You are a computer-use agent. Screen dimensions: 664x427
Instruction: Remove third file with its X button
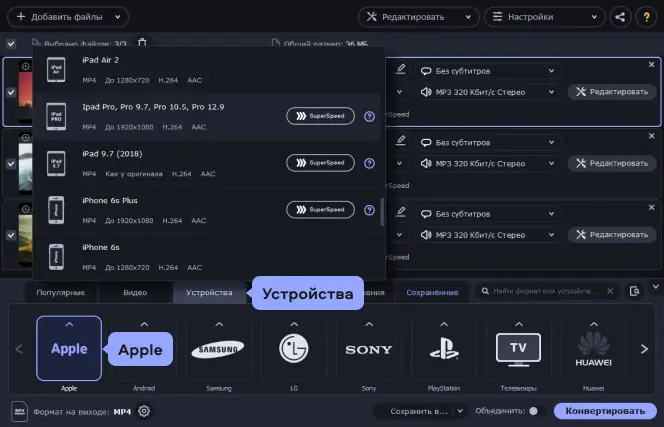[x=651, y=208]
